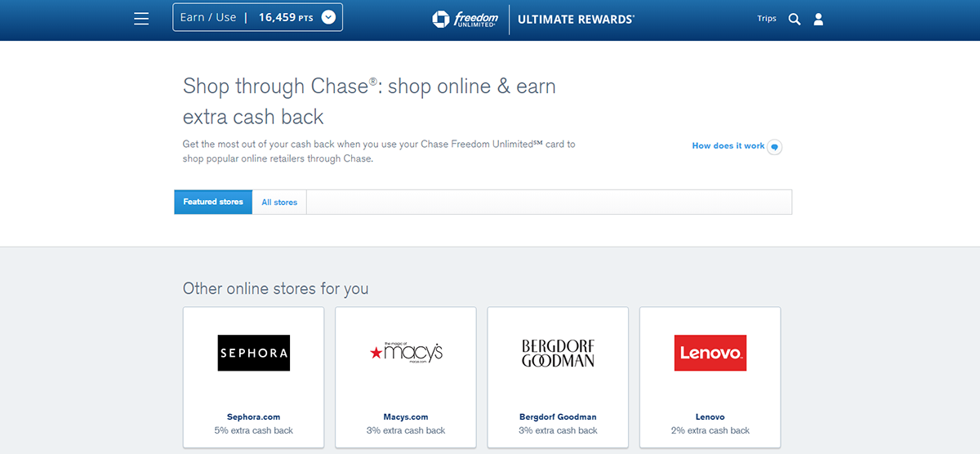Image resolution: width=980 pixels, height=454 pixels.
Task: Click the Sephora logo image
Action: (x=253, y=353)
